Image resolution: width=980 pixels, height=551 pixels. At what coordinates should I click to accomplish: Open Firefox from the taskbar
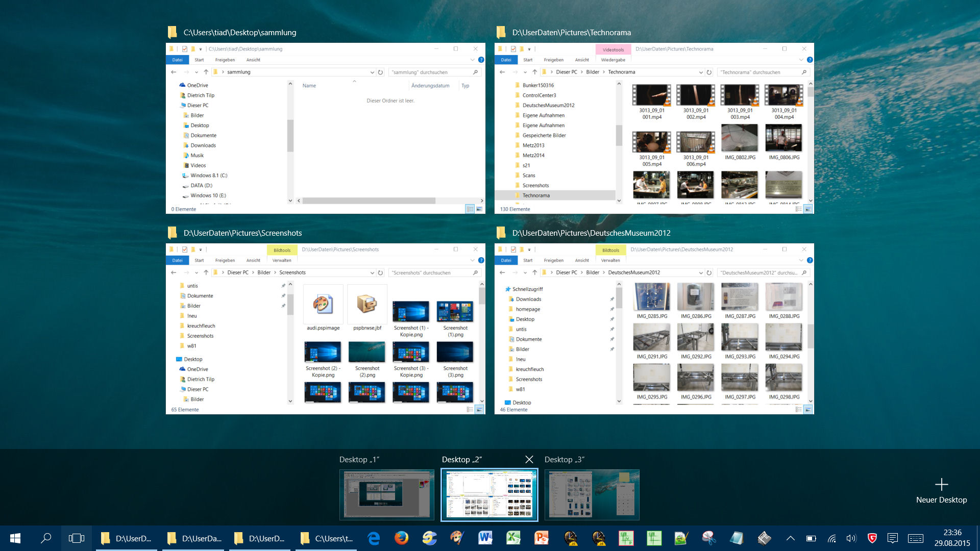[x=401, y=538]
